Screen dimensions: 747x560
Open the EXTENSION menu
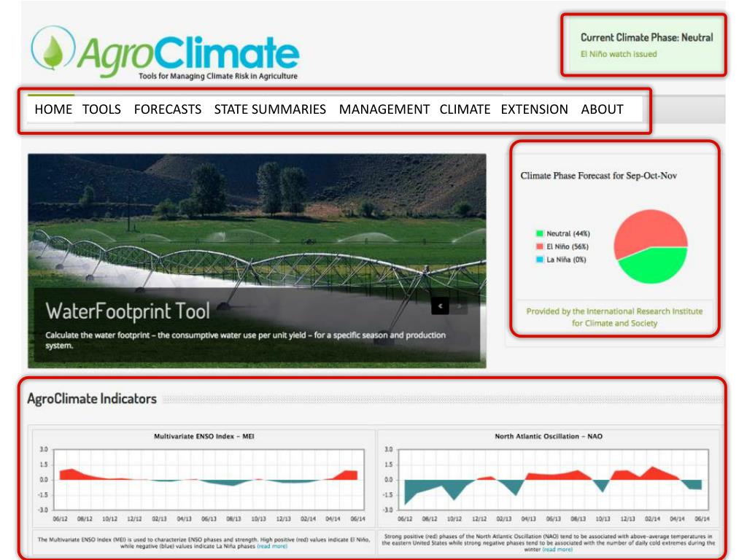click(x=535, y=109)
